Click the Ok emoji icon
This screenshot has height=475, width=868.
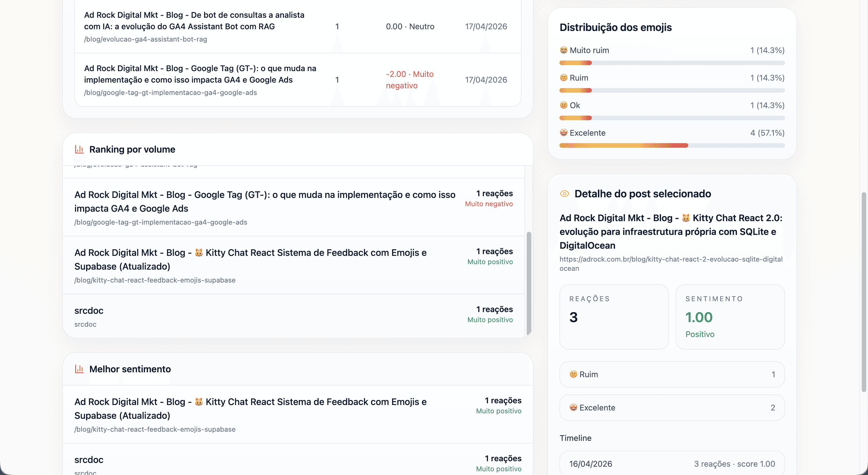(x=563, y=105)
